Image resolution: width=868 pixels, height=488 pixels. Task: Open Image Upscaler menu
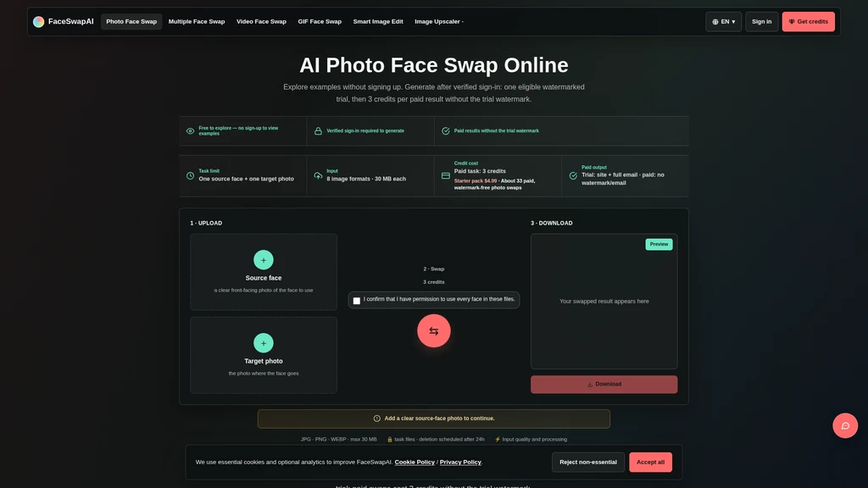[439, 21]
